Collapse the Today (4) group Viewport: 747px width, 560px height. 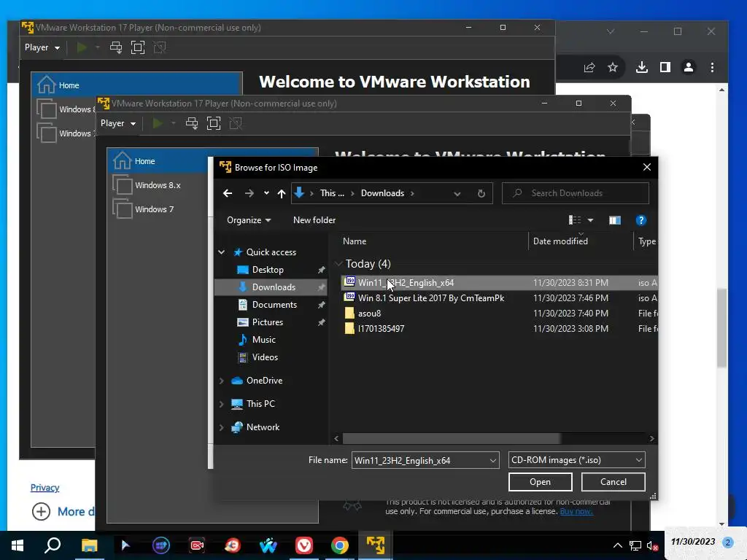click(x=338, y=264)
